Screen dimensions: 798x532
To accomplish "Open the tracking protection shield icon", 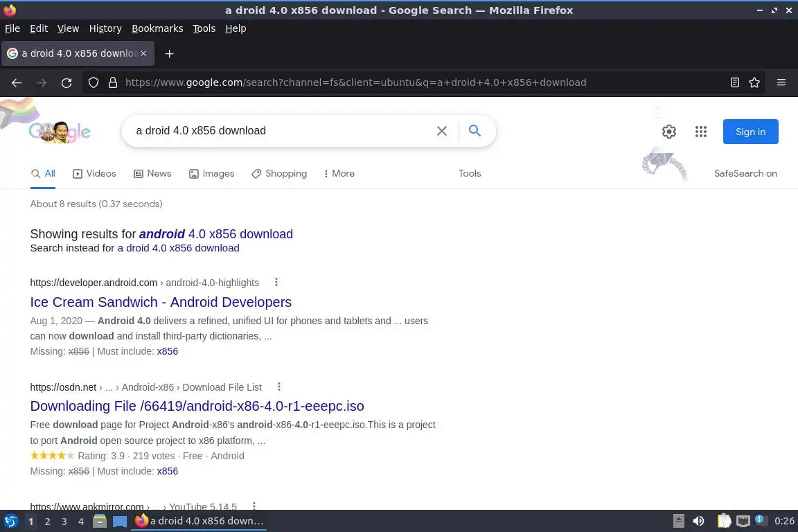I will click(x=93, y=82).
